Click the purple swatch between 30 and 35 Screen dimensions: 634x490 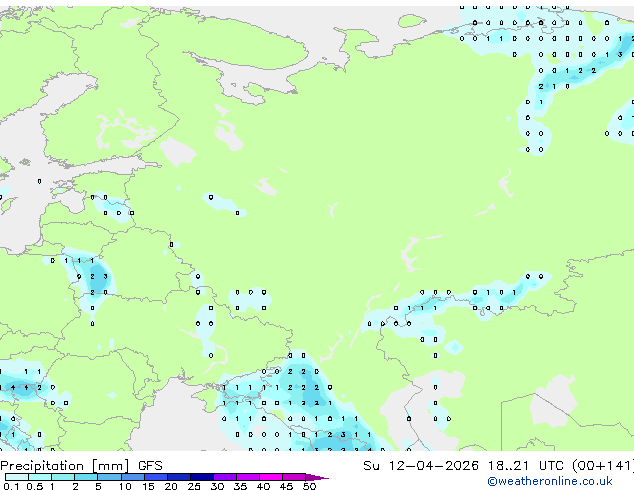[x=225, y=477]
